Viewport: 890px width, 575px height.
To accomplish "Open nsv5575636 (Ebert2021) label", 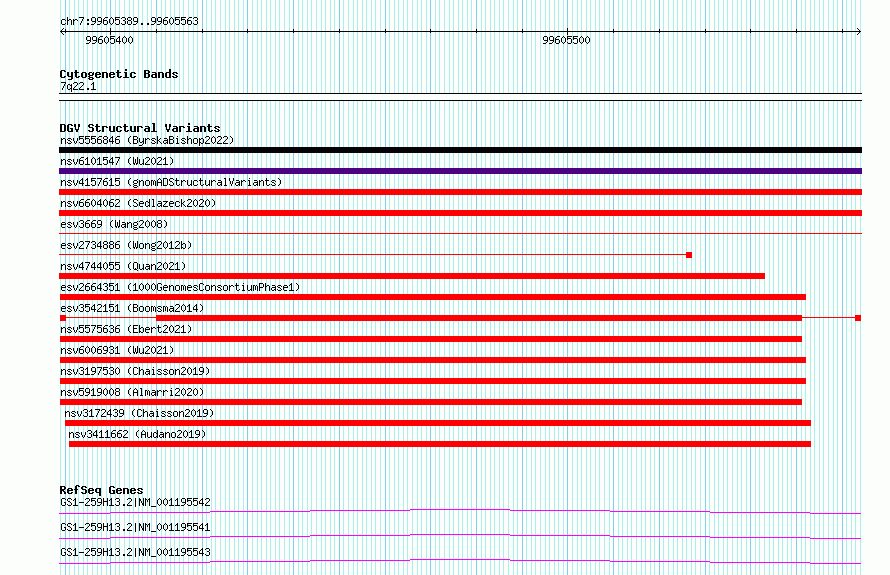I will (126, 329).
